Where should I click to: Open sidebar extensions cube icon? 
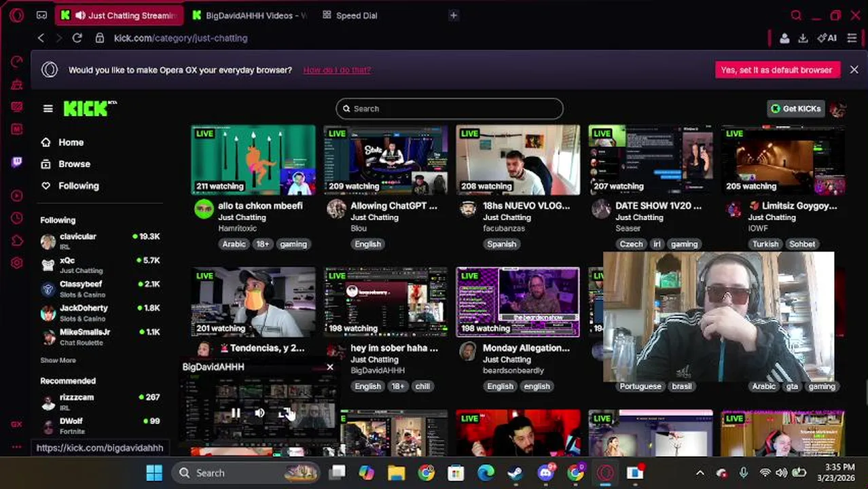(17, 241)
